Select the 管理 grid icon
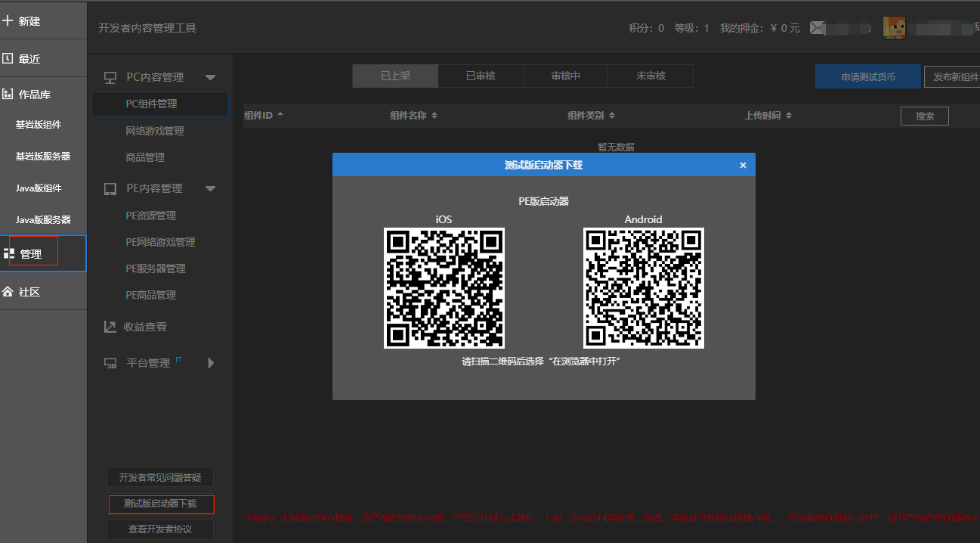Image resolution: width=980 pixels, height=543 pixels. pyautogui.click(x=9, y=254)
